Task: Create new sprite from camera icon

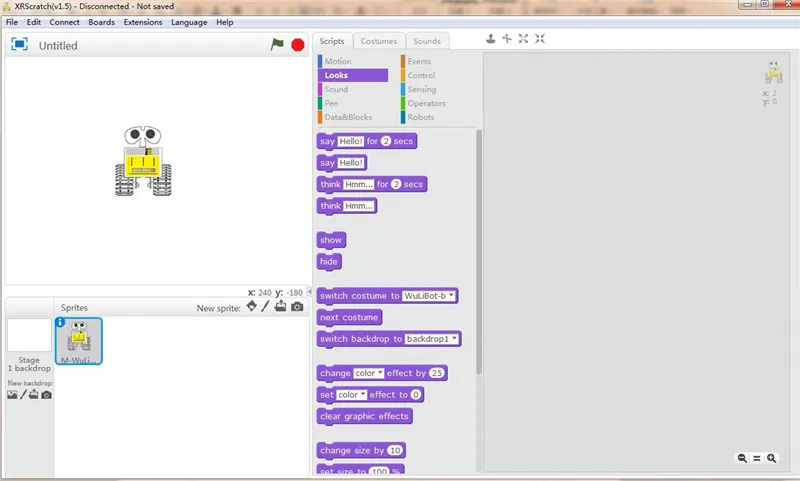Action: [x=297, y=307]
